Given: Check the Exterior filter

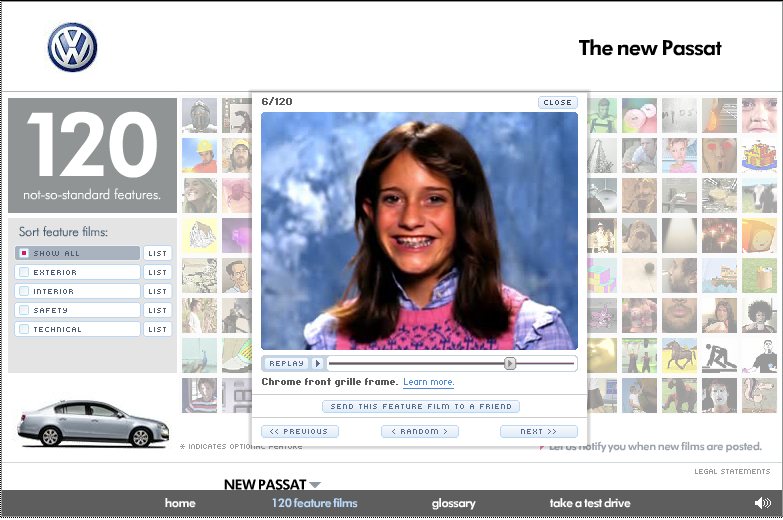Looking at the screenshot, I should click(x=24, y=272).
